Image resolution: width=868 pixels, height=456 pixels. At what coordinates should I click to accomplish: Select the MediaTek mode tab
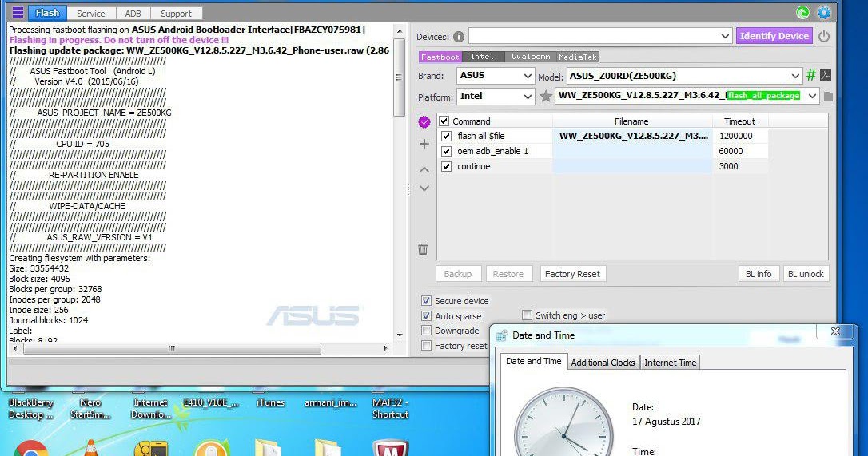click(x=577, y=57)
